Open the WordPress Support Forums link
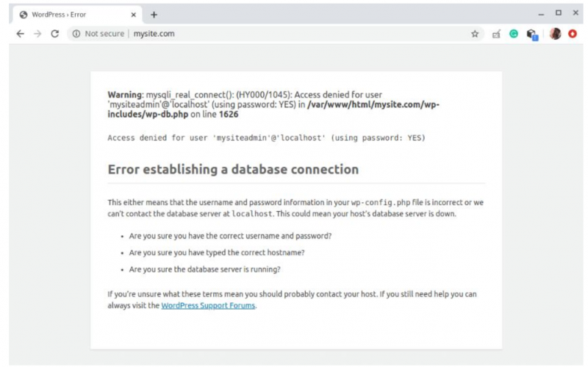Screen dimensions: 588x367 pyautogui.click(x=208, y=305)
